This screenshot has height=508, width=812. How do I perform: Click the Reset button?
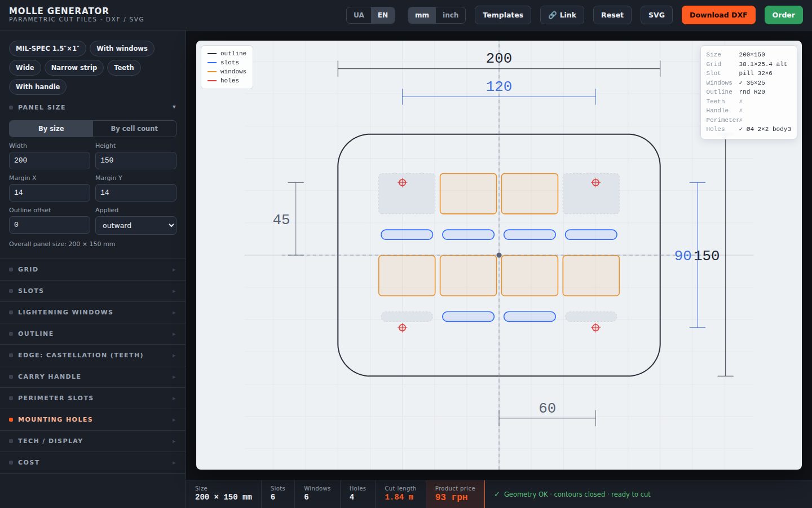pos(612,15)
